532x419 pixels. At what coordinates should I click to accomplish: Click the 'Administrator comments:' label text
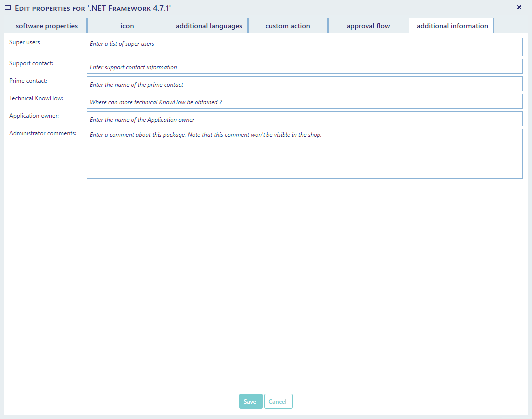(x=43, y=133)
